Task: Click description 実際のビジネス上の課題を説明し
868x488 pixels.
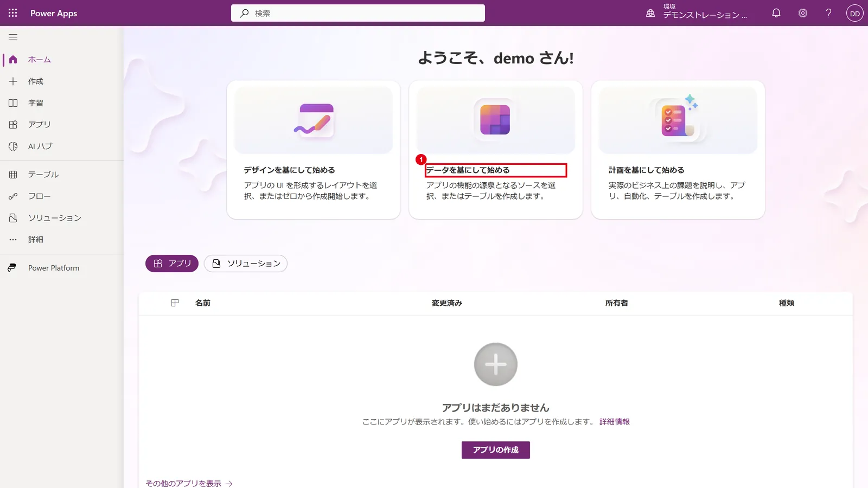Action: tap(677, 191)
